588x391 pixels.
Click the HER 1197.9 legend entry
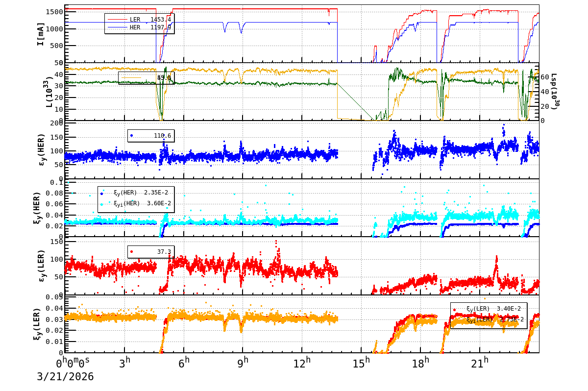pos(139,27)
